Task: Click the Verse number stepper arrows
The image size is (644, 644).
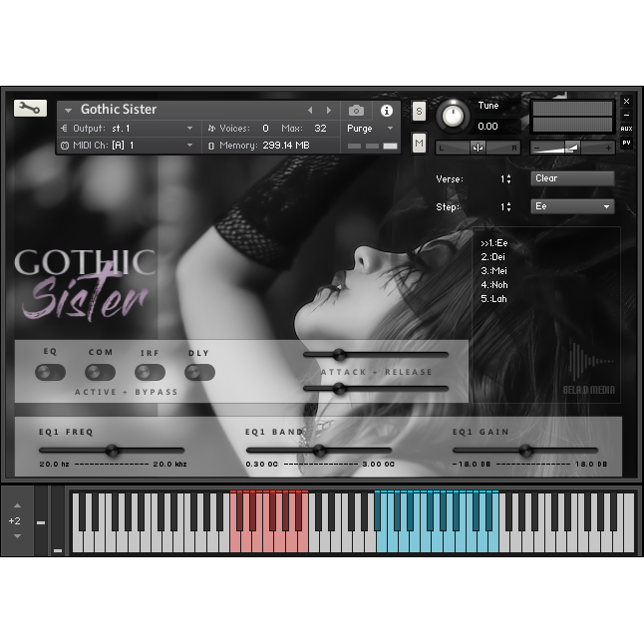Action: coord(508,179)
